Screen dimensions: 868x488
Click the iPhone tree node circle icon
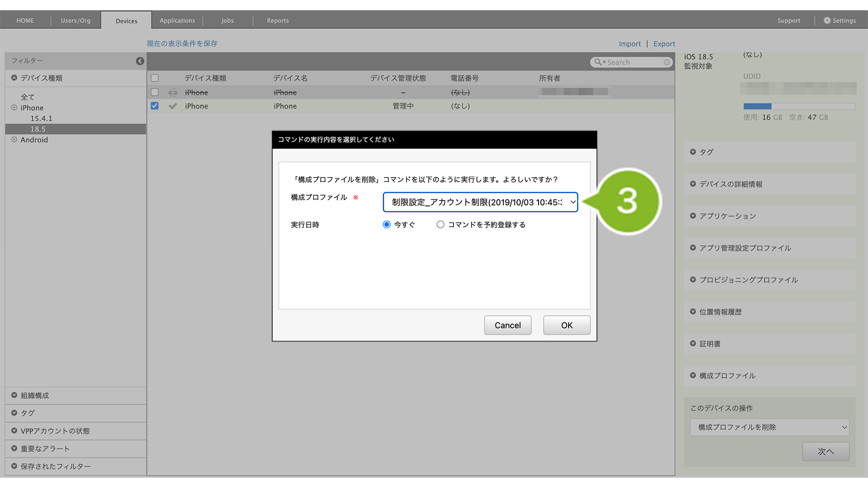(x=14, y=108)
